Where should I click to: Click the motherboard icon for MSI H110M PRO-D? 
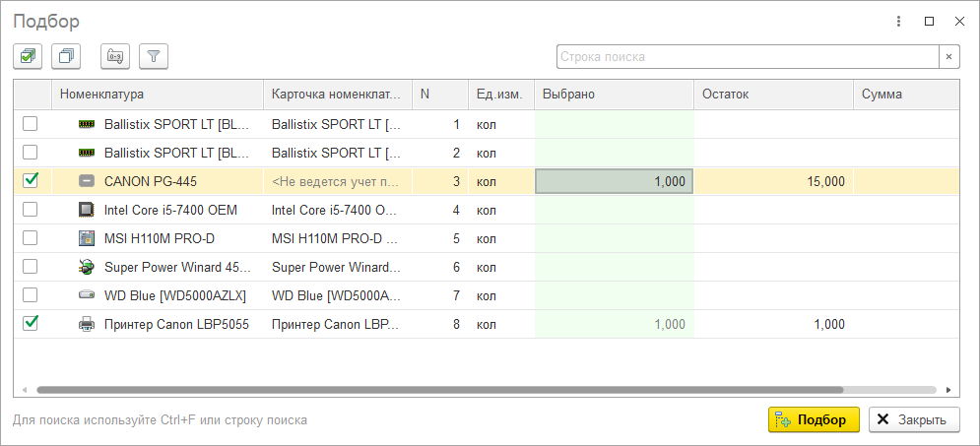(x=87, y=238)
